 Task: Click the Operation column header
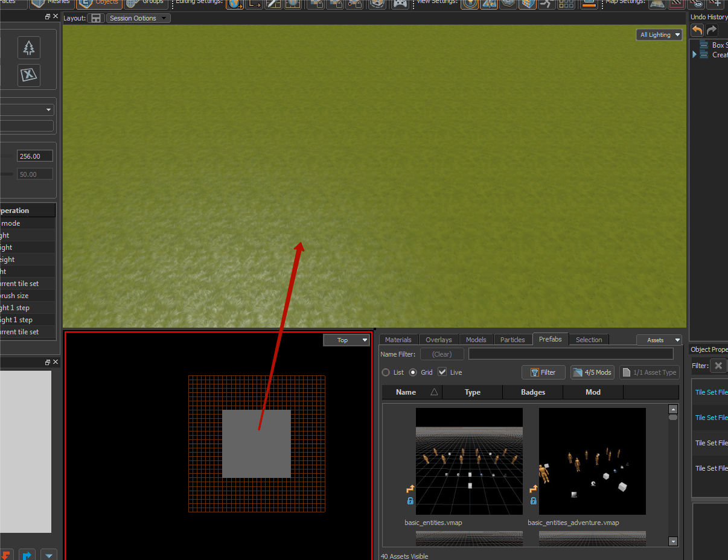click(x=27, y=211)
